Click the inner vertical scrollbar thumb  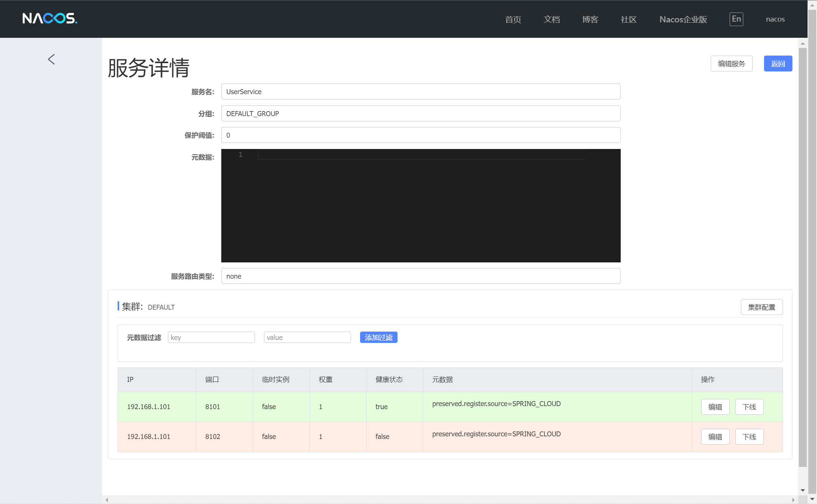[x=803, y=257]
